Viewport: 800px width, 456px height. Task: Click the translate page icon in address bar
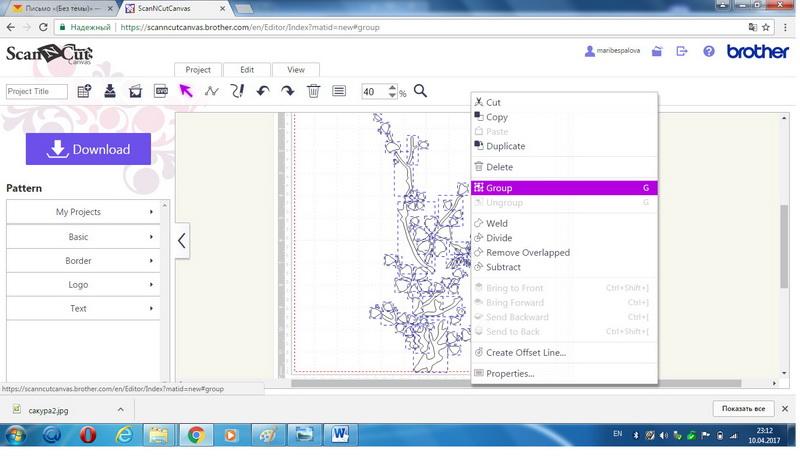point(753,28)
